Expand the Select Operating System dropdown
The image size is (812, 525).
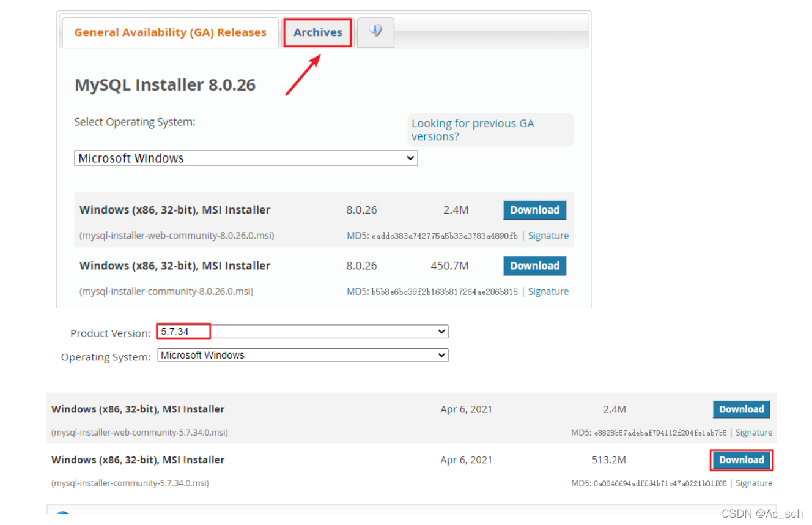[x=246, y=158]
